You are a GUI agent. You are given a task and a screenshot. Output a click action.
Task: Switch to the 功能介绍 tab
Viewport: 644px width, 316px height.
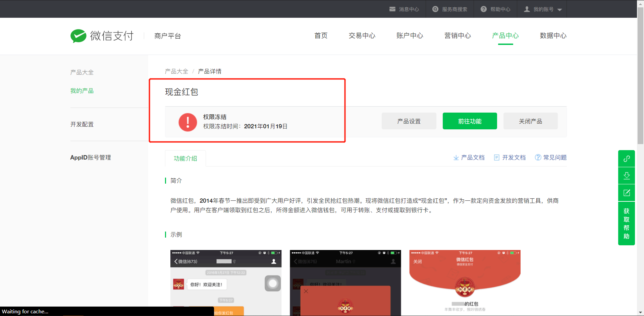click(185, 158)
